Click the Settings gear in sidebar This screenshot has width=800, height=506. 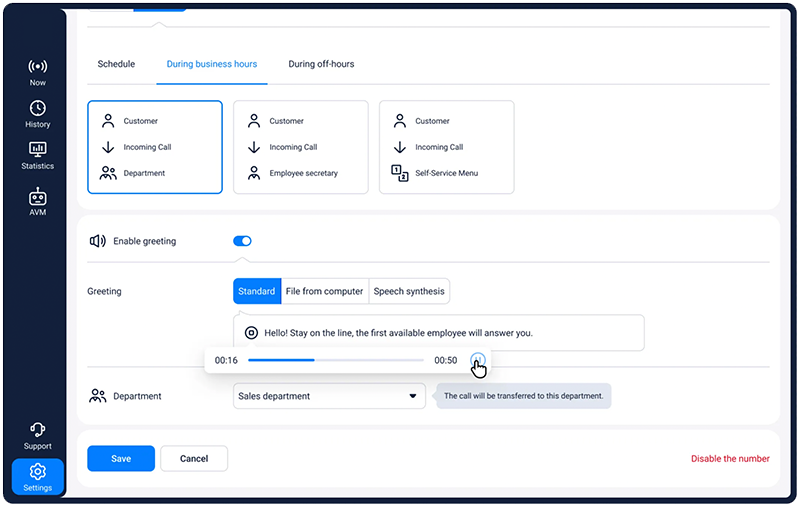[37, 477]
